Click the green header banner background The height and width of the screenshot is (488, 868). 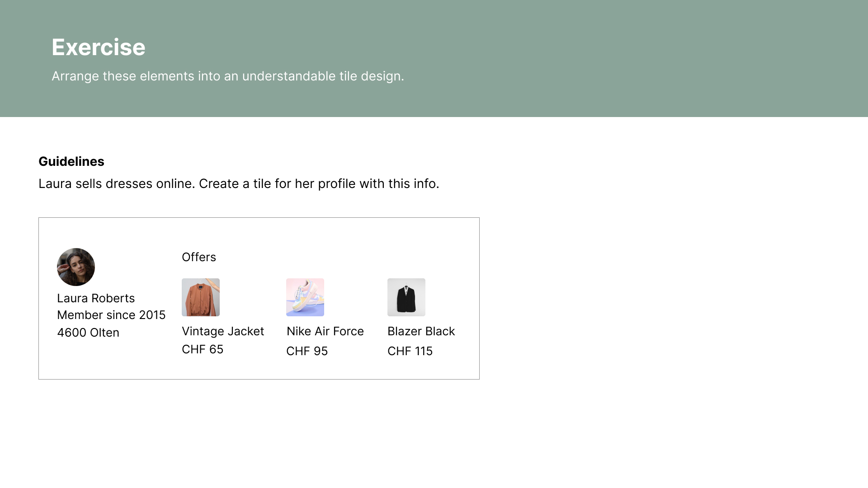[633, 59]
